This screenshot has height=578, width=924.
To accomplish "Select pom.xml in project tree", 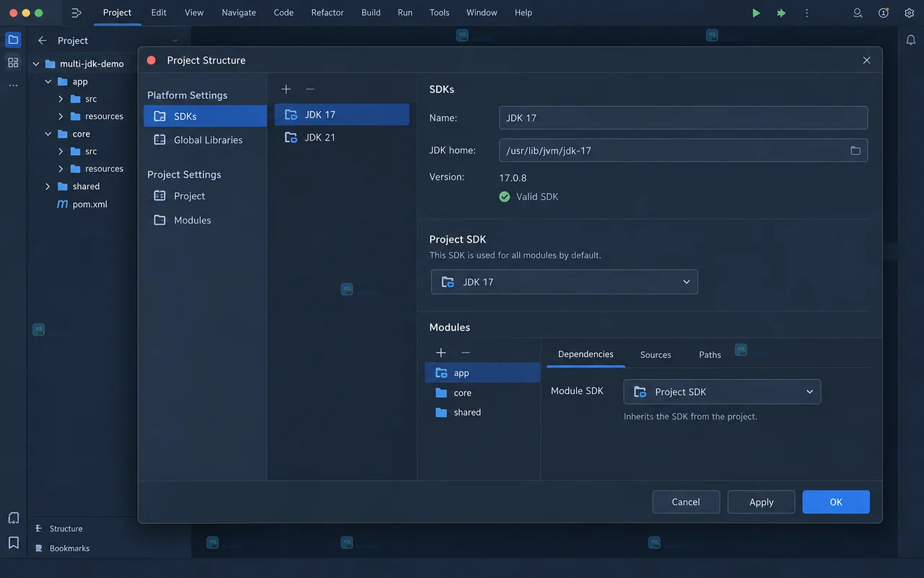I will tap(90, 204).
